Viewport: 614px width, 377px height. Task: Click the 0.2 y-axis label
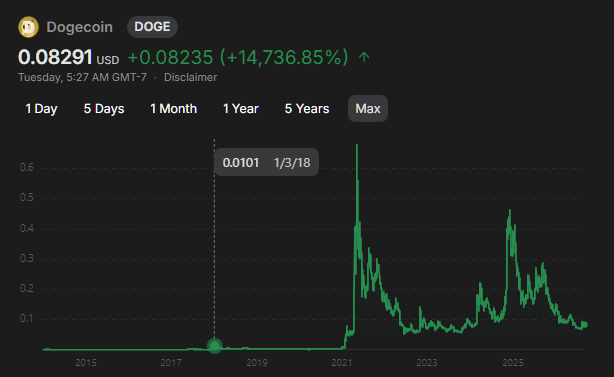[x=27, y=289]
